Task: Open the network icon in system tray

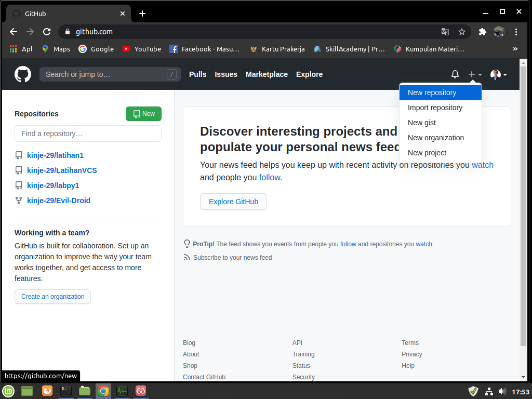Action: pos(489,392)
